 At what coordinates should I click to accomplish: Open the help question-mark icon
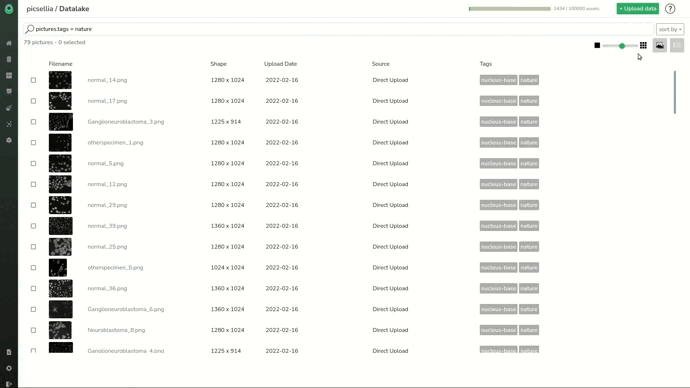[670, 9]
